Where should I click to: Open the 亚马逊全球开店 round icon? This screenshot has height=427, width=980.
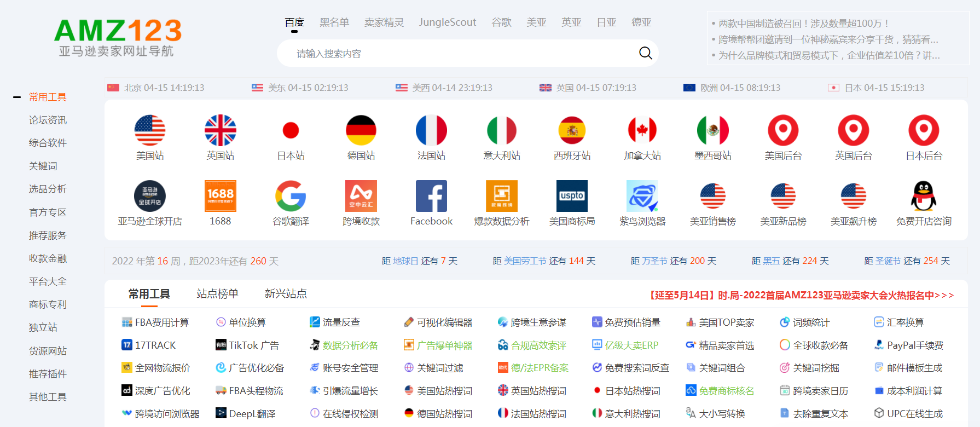point(150,196)
